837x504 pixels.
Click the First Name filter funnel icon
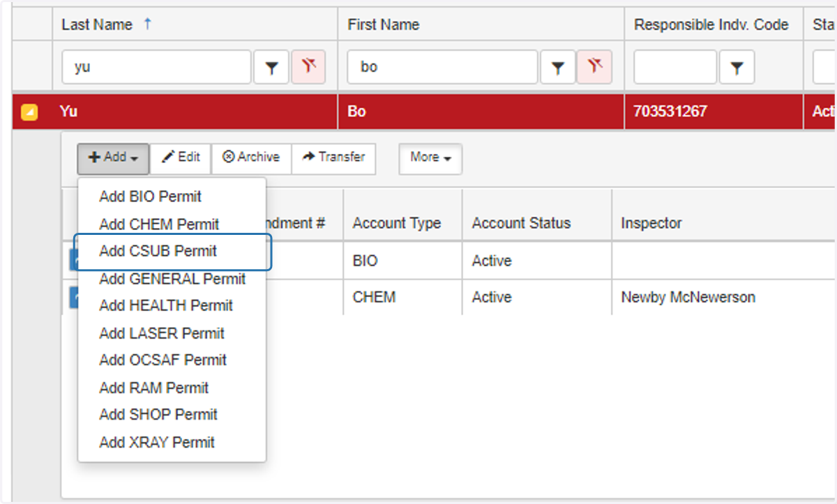[x=557, y=67]
